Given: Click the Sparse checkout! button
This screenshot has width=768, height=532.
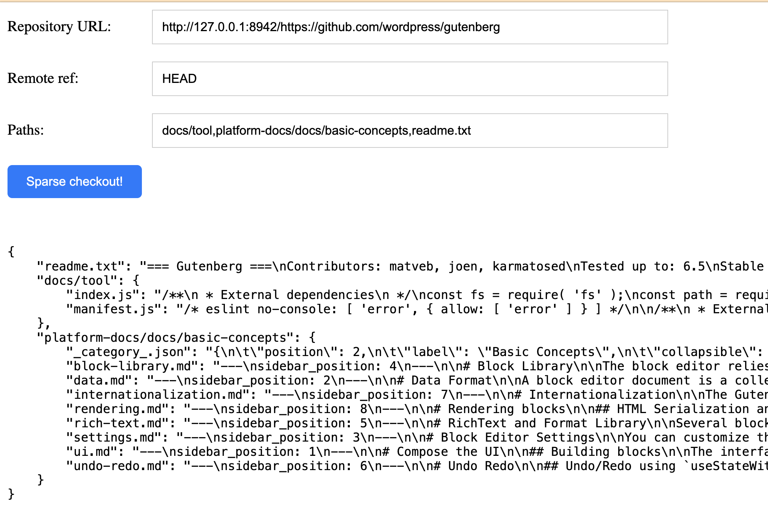Looking at the screenshot, I should [x=74, y=182].
